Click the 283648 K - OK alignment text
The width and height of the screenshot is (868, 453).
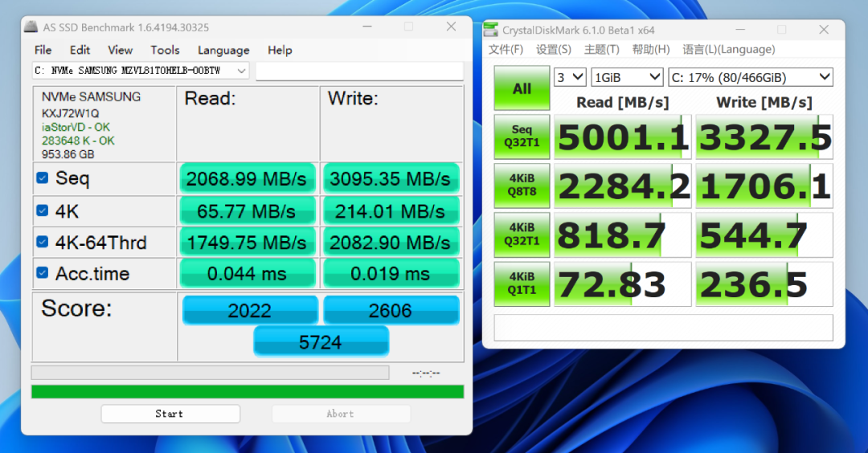click(78, 141)
